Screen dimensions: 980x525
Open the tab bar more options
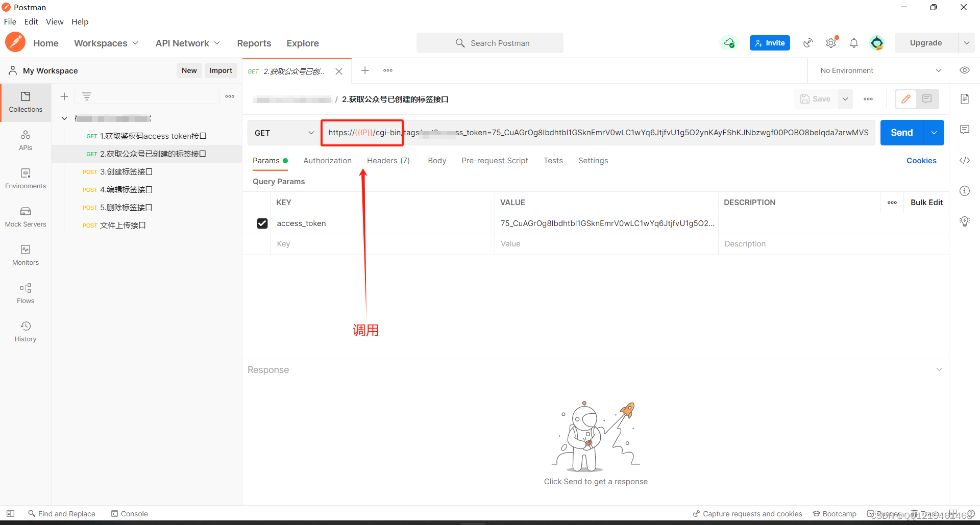tap(388, 70)
